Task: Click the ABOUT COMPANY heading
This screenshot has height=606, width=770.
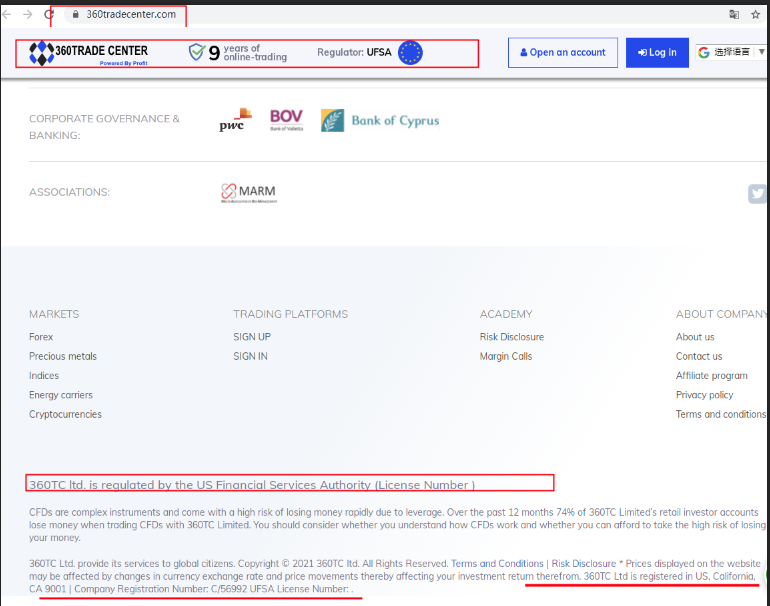Action: (x=721, y=314)
